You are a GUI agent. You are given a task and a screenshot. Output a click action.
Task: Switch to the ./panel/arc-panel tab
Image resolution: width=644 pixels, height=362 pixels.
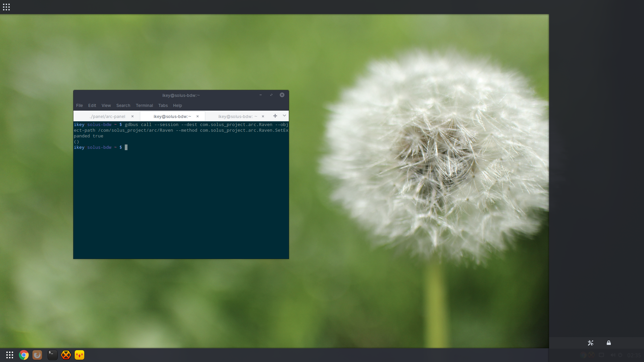point(107,116)
